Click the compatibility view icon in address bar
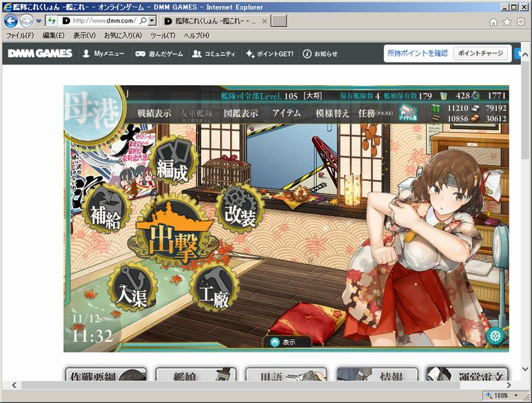The height and width of the screenshot is (403, 532). [52, 21]
